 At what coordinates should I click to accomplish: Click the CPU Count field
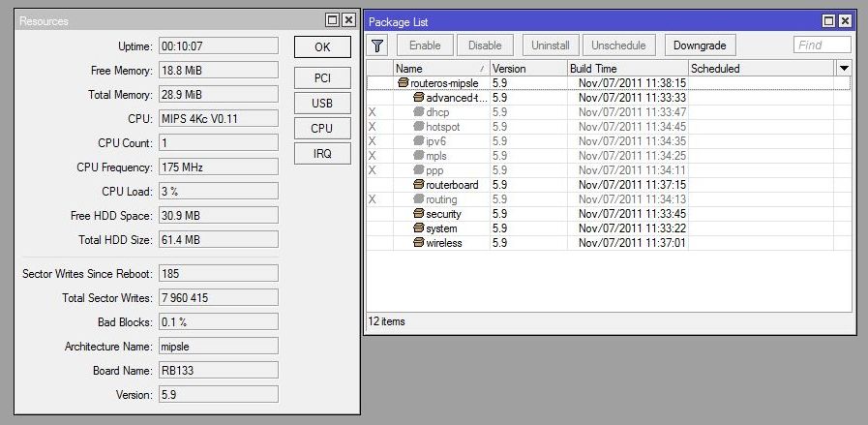219,143
